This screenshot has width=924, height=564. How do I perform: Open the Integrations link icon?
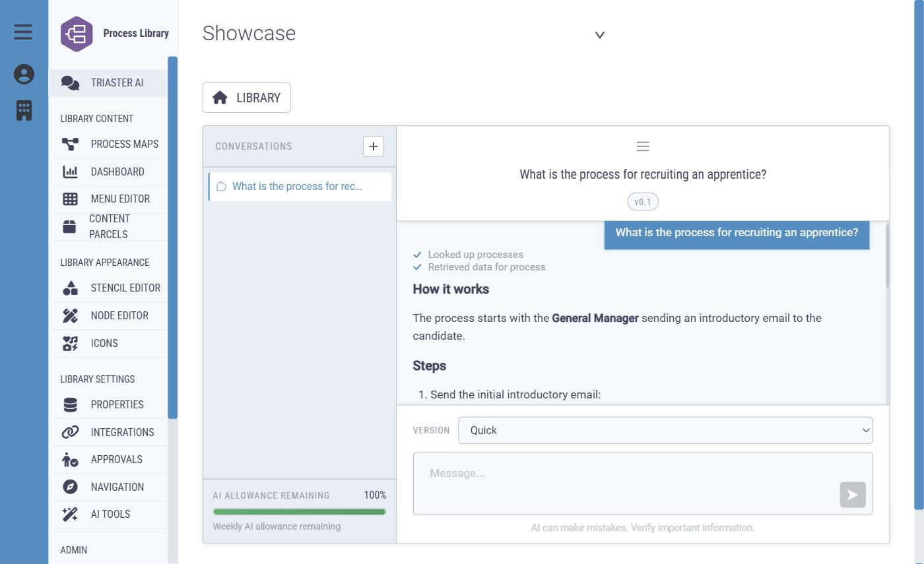point(70,432)
